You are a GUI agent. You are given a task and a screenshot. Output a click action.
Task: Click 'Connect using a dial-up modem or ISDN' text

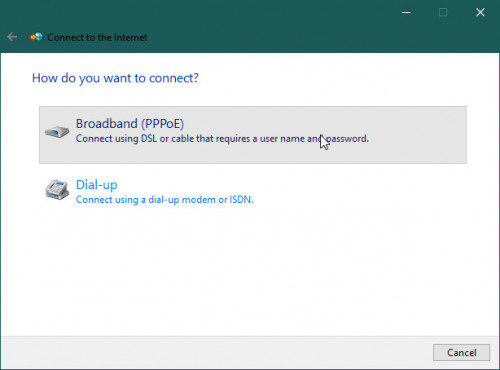click(x=165, y=200)
